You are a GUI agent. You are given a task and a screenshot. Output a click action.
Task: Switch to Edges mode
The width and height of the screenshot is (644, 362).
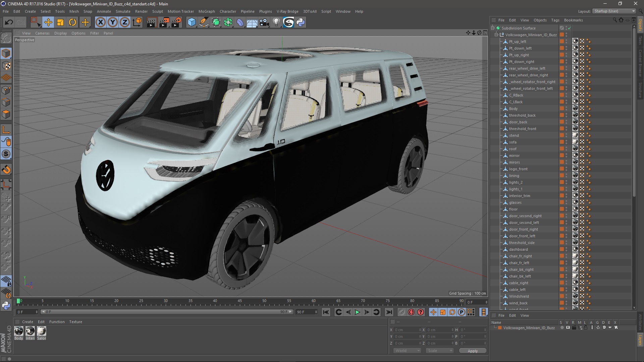point(6,102)
